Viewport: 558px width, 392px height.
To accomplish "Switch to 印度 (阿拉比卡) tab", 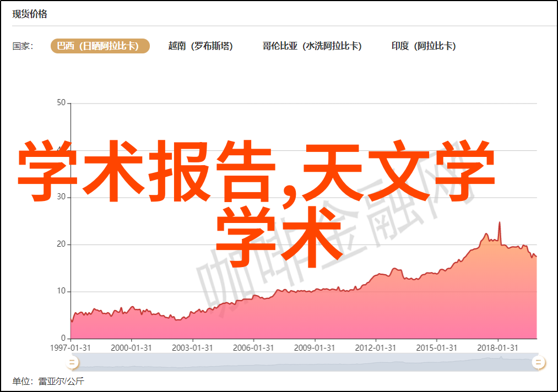I will click(x=424, y=46).
